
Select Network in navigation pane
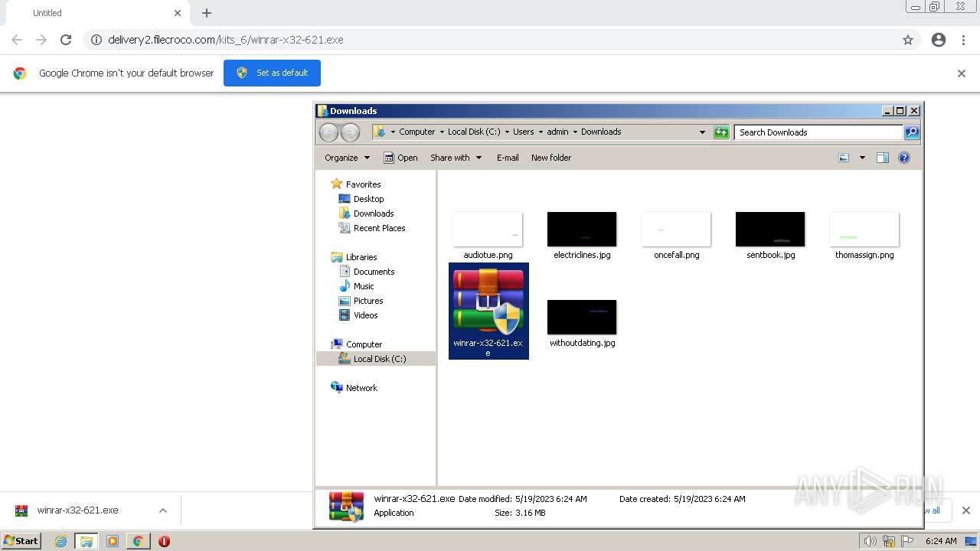361,388
